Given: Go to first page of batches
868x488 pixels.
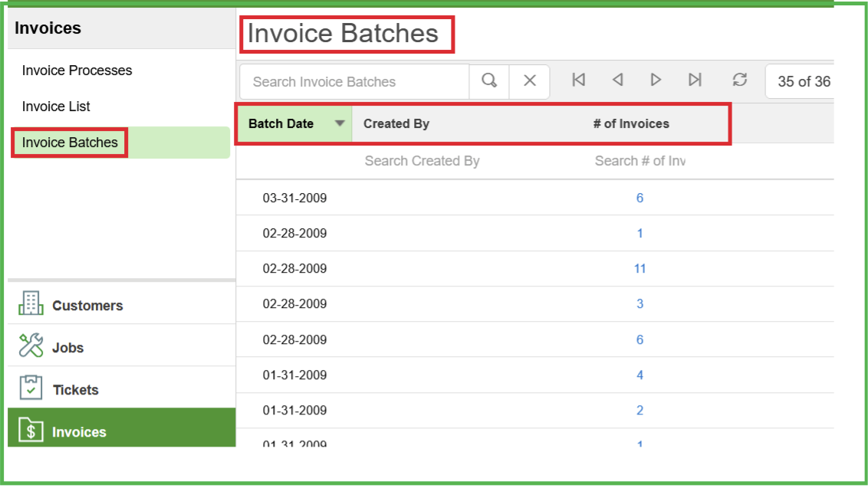Looking at the screenshot, I should pyautogui.click(x=579, y=80).
